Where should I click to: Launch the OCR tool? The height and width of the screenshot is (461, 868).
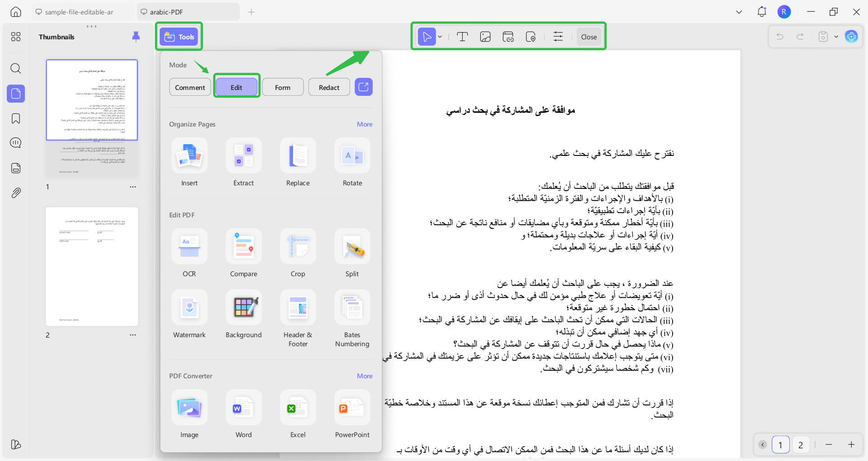click(x=190, y=253)
